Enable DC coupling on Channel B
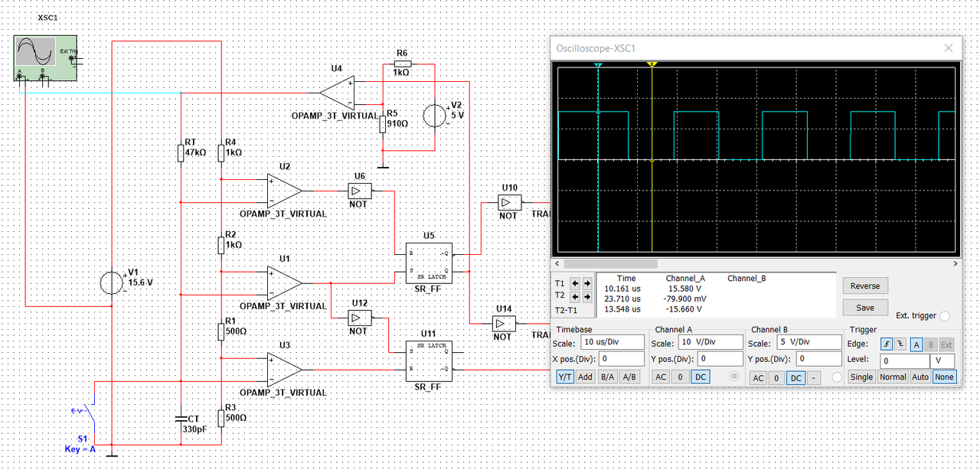This screenshot has width=980, height=470. click(x=796, y=377)
